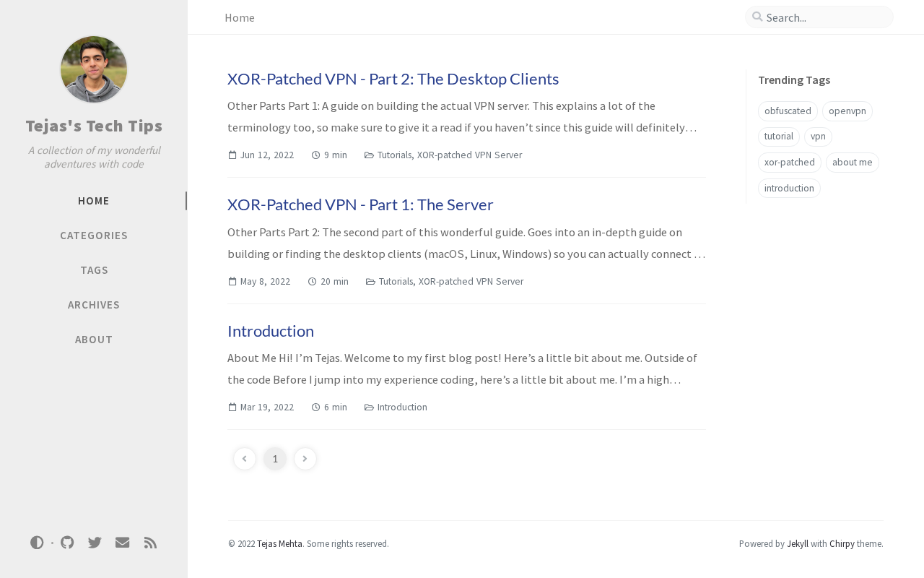Open the Introduction post title
This screenshot has width=924, height=578.
271,331
